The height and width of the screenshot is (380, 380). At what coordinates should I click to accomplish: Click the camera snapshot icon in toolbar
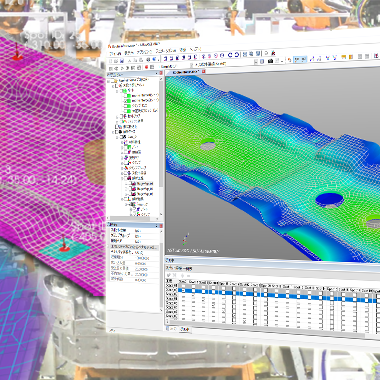[x=271, y=61]
